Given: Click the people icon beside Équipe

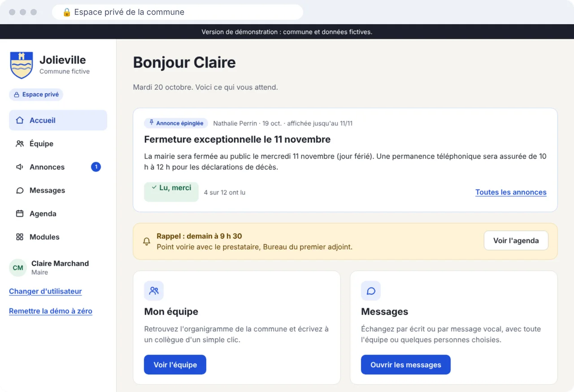Looking at the screenshot, I should pyautogui.click(x=20, y=144).
